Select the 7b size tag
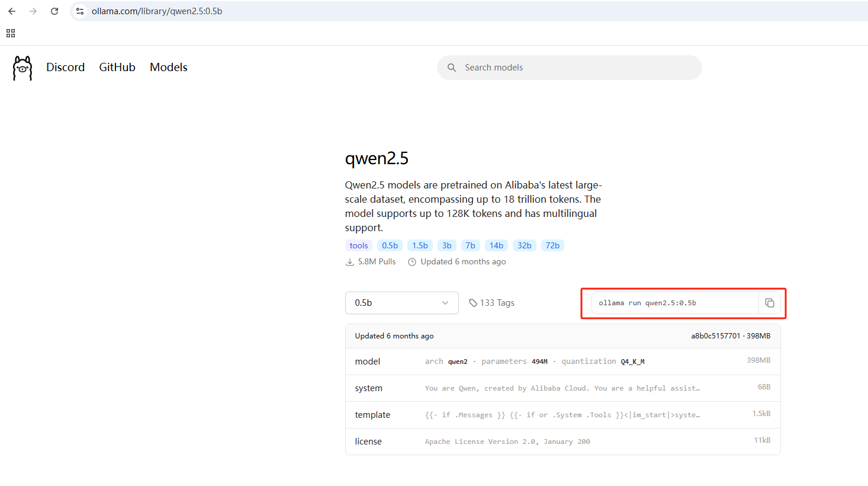 (471, 245)
